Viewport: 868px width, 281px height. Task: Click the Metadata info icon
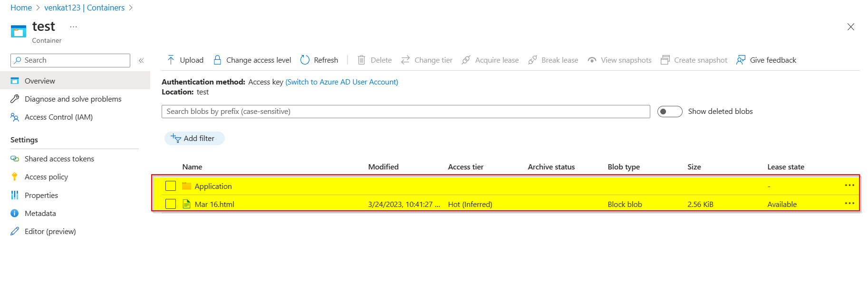click(x=15, y=213)
